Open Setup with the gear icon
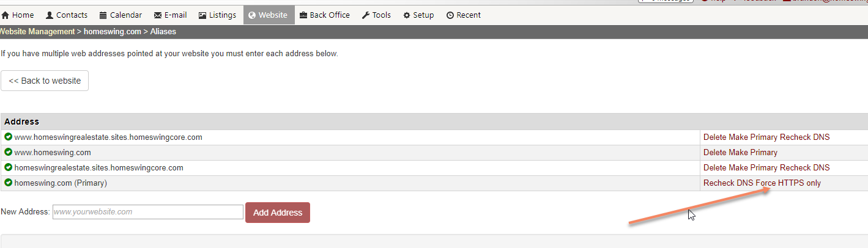Viewport: 868px width, 248px height. [418, 15]
